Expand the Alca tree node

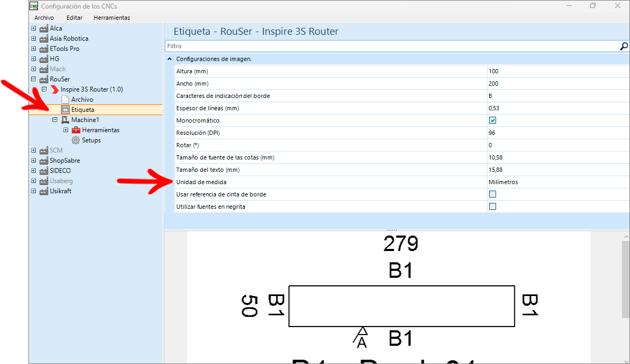pyautogui.click(x=33, y=28)
